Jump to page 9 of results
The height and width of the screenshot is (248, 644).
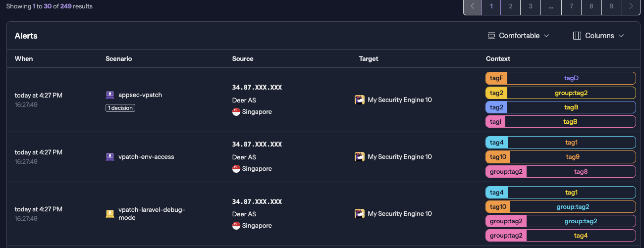611,6
